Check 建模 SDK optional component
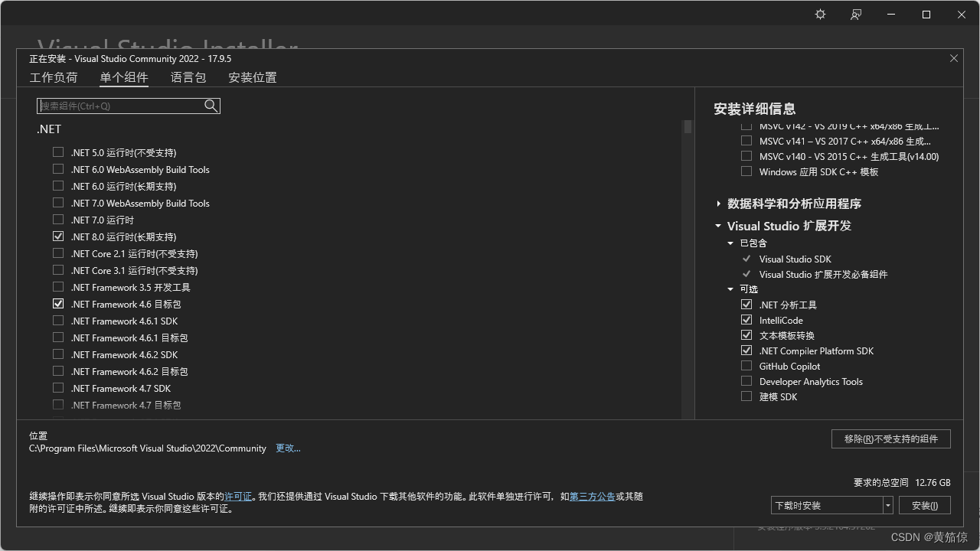 pyautogui.click(x=746, y=396)
